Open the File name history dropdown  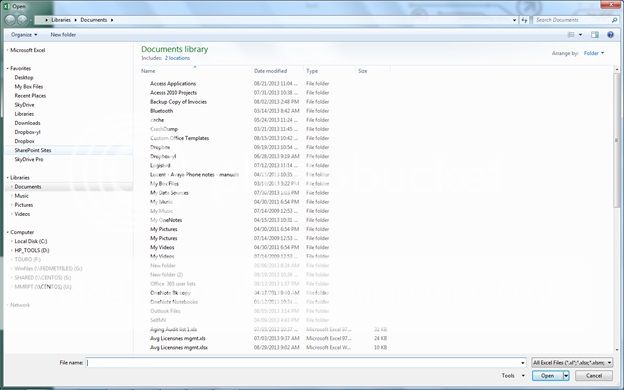(x=523, y=363)
